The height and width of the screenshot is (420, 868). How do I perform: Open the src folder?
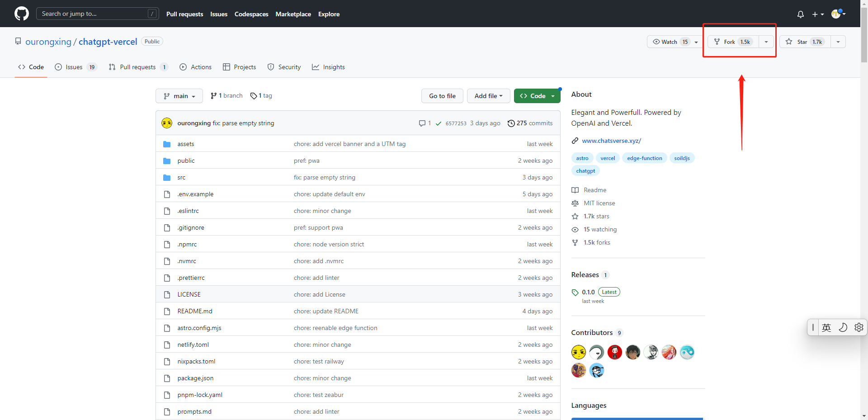point(181,177)
